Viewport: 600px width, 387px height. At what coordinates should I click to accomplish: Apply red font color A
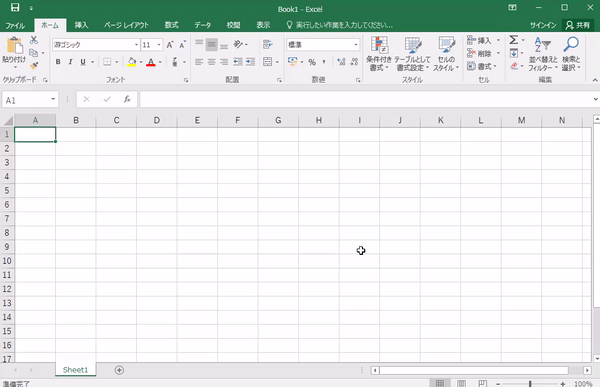click(151, 62)
